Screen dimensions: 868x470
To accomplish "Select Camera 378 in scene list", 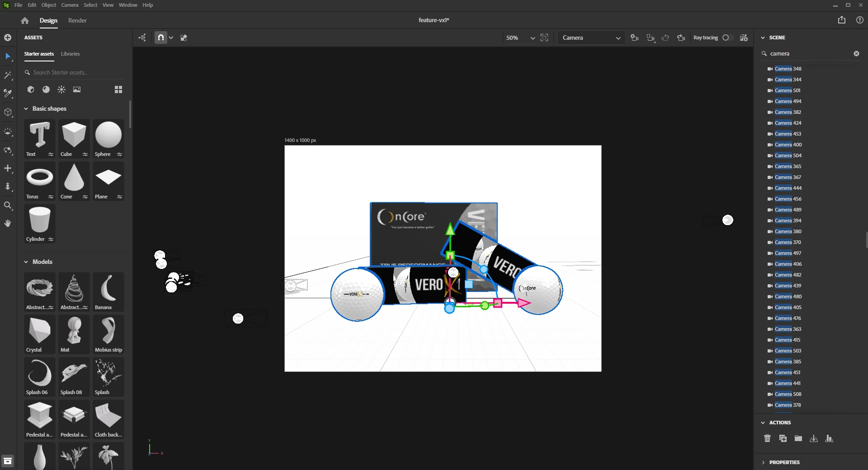I will (788, 405).
